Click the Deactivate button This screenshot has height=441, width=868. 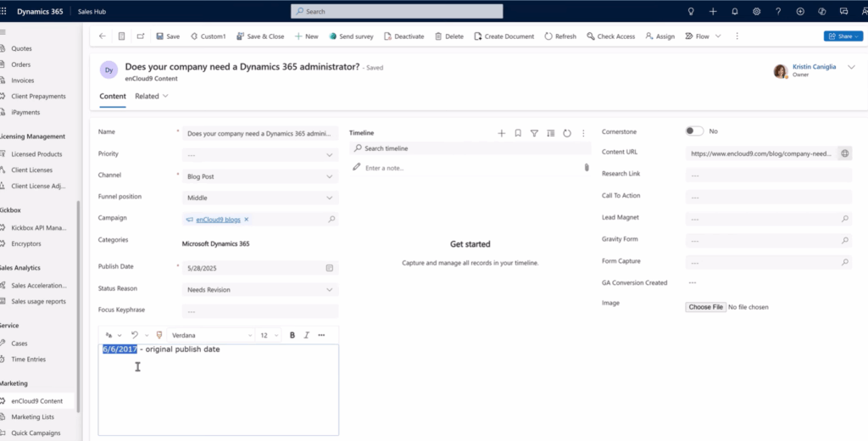click(404, 36)
